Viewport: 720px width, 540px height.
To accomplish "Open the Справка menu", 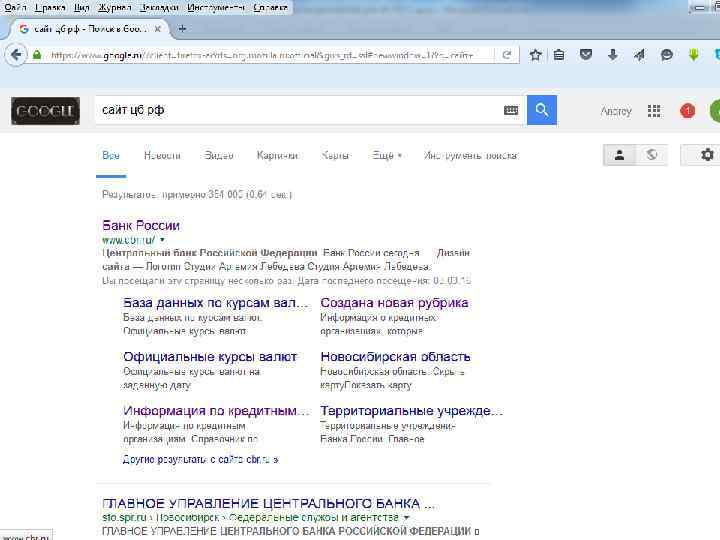I will click(x=270, y=8).
